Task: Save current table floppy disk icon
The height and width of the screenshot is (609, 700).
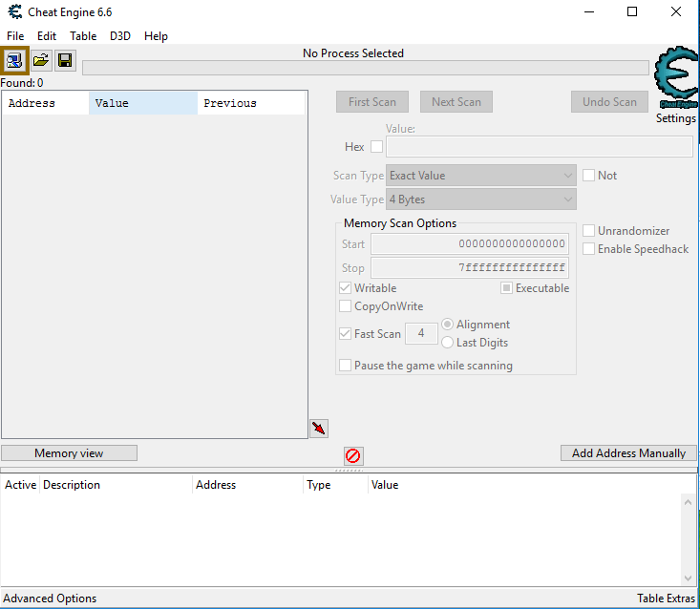Action: point(65,60)
